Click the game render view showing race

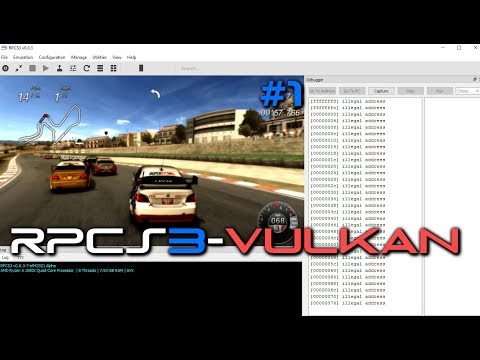pos(152,161)
